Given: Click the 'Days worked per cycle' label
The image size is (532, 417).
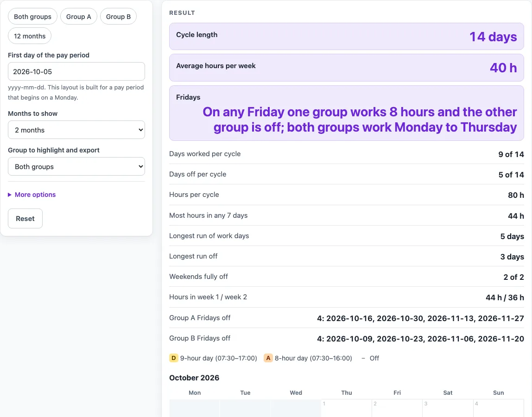Looking at the screenshot, I should click(205, 154).
